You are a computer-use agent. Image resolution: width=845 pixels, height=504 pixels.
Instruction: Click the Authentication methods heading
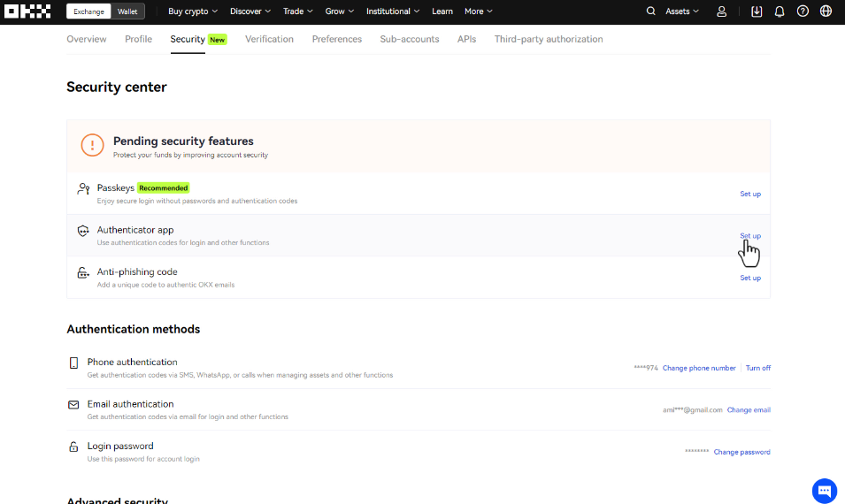point(133,329)
